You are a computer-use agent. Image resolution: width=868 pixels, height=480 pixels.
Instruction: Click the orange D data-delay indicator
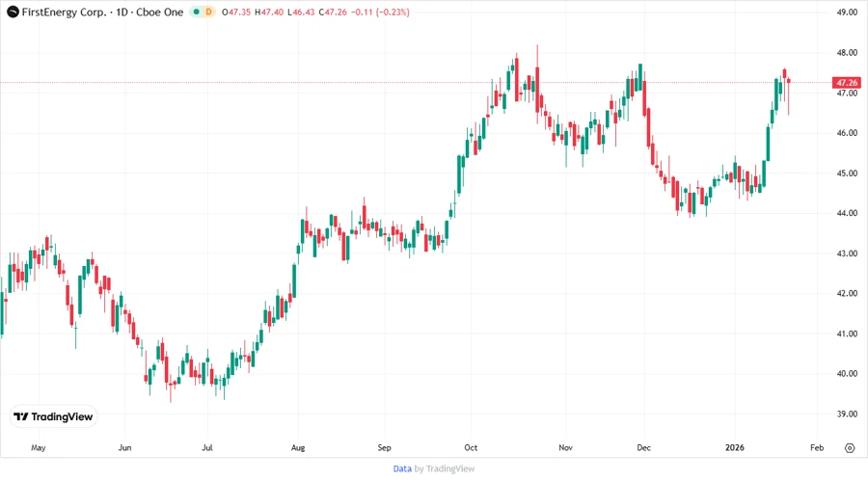click(208, 12)
